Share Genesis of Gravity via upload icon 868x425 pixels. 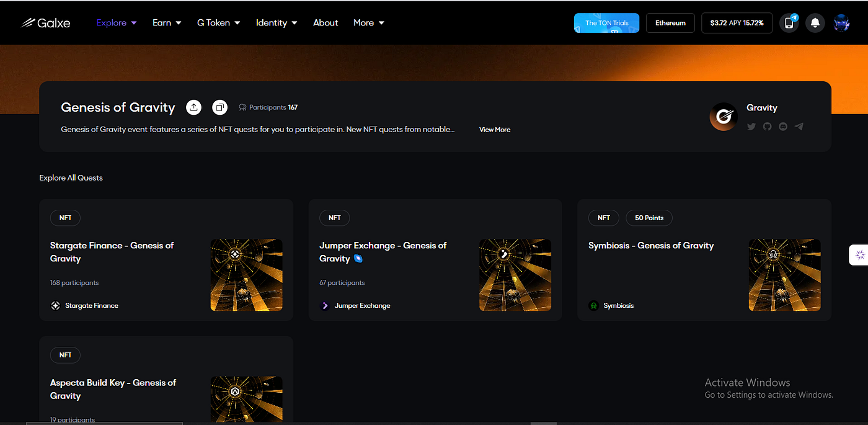(193, 107)
